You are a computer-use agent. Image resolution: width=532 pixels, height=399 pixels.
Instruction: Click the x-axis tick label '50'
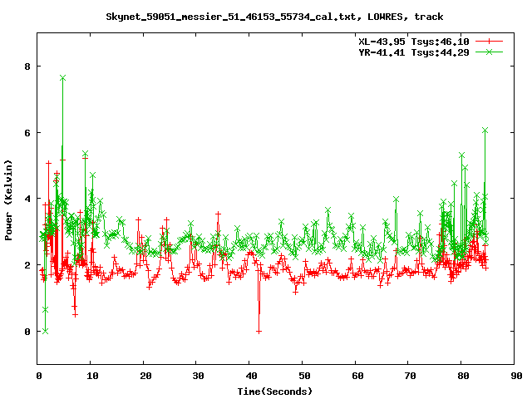(304, 376)
